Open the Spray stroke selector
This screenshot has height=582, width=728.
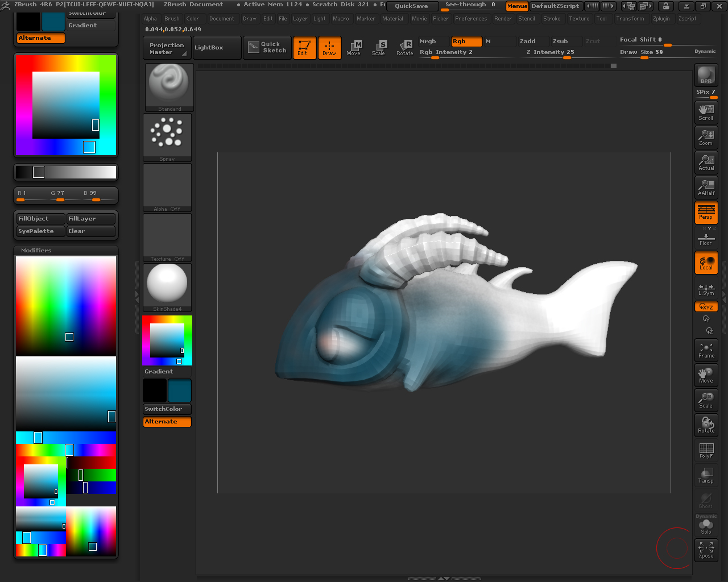[x=167, y=138]
